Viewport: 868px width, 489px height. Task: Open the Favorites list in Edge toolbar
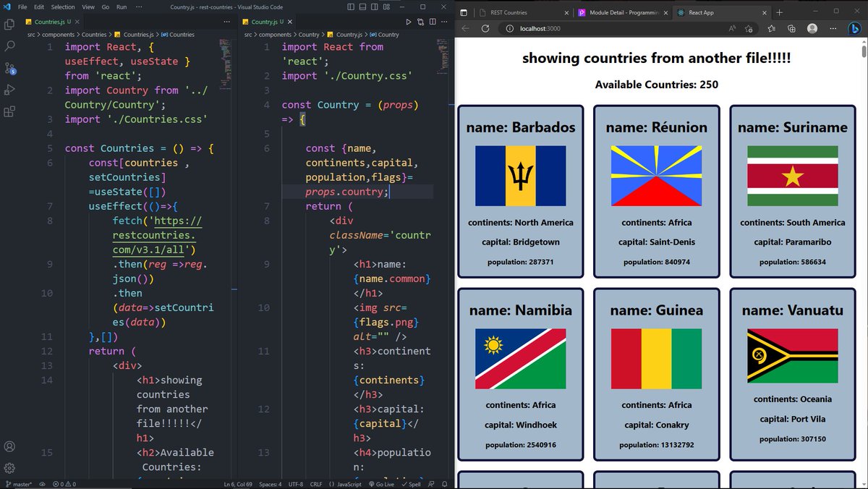pyautogui.click(x=771, y=28)
